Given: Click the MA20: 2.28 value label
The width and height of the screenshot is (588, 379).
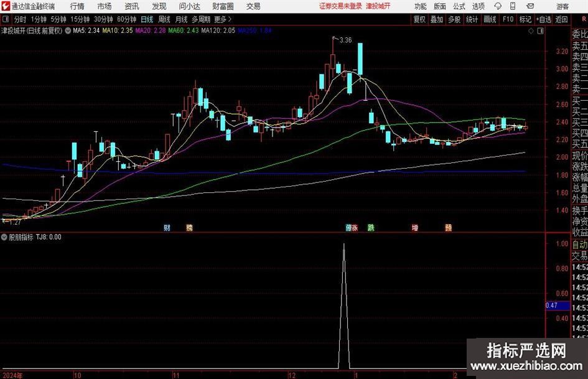Looking at the screenshot, I should click(x=151, y=30).
